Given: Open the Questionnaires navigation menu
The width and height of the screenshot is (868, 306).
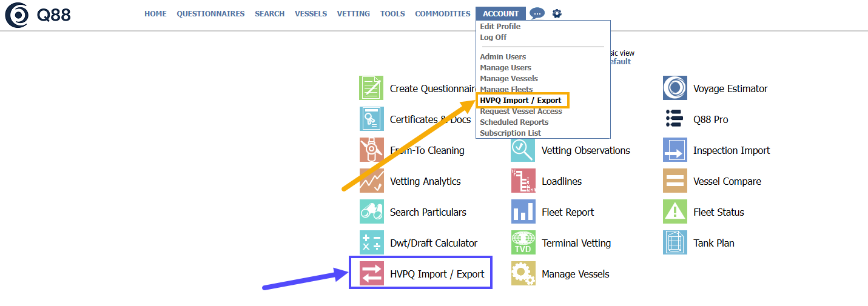Looking at the screenshot, I should coord(210,14).
